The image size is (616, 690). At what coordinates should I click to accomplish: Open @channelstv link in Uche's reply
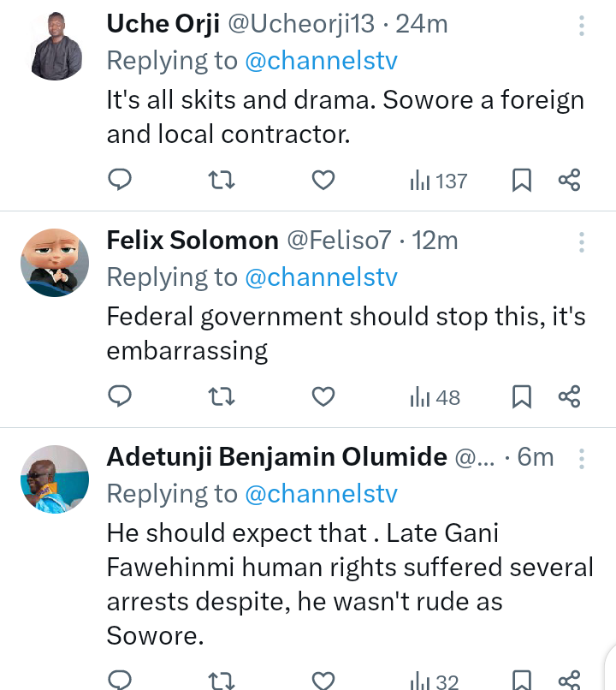pyautogui.click(x=322, y=61)
